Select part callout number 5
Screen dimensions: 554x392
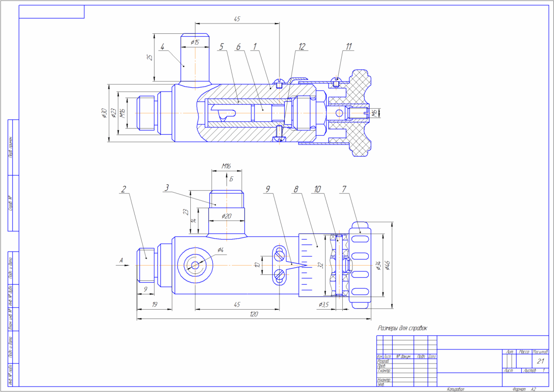pyautogui.click(x=221, y=47)
